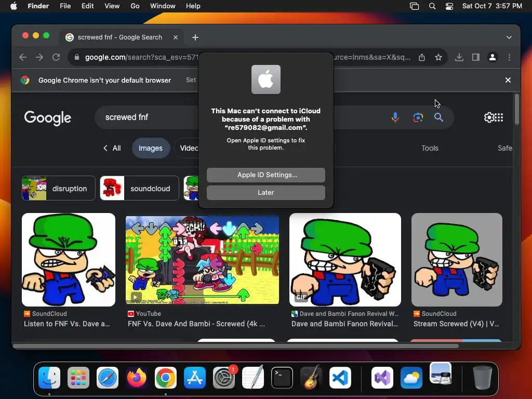532x399 pixels.
Task: Open the Edit menu
Action: [87, 6]
